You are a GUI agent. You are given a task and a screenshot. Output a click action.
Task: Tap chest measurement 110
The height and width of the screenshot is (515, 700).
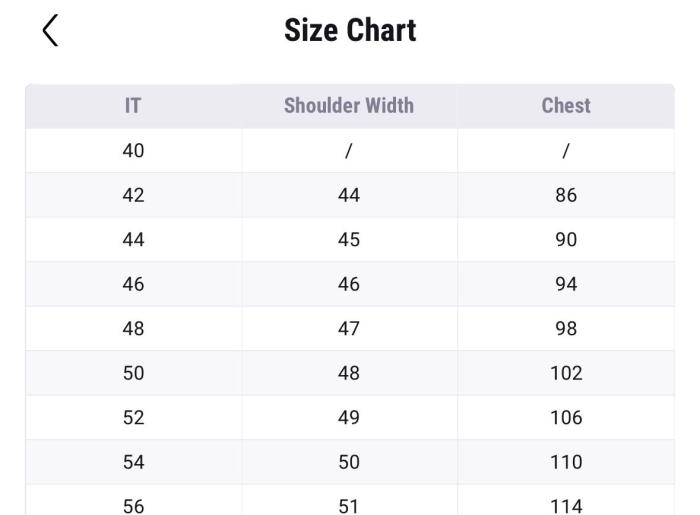(x=566, y=462)
